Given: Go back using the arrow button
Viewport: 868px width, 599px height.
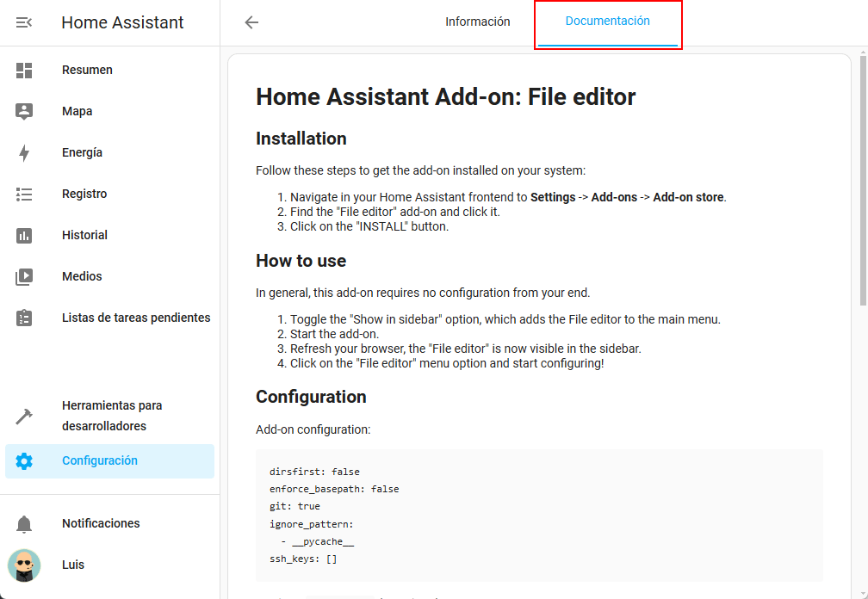Looking at the screenshot, I should pyautogui.click(x=251, y=22).
